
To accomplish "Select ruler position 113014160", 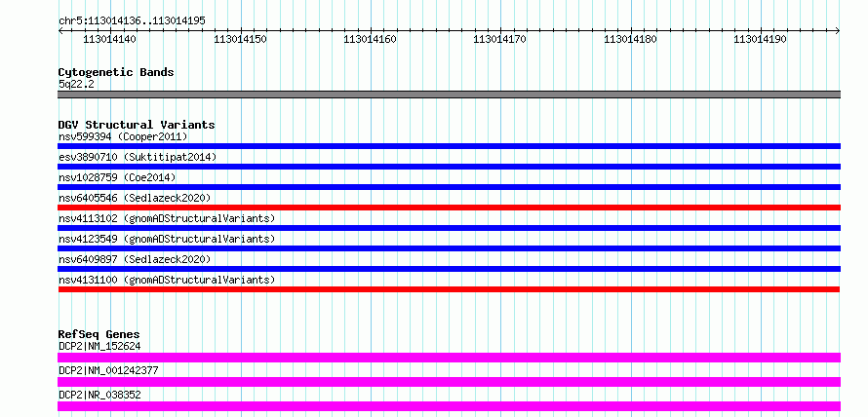I will point(370,39).
